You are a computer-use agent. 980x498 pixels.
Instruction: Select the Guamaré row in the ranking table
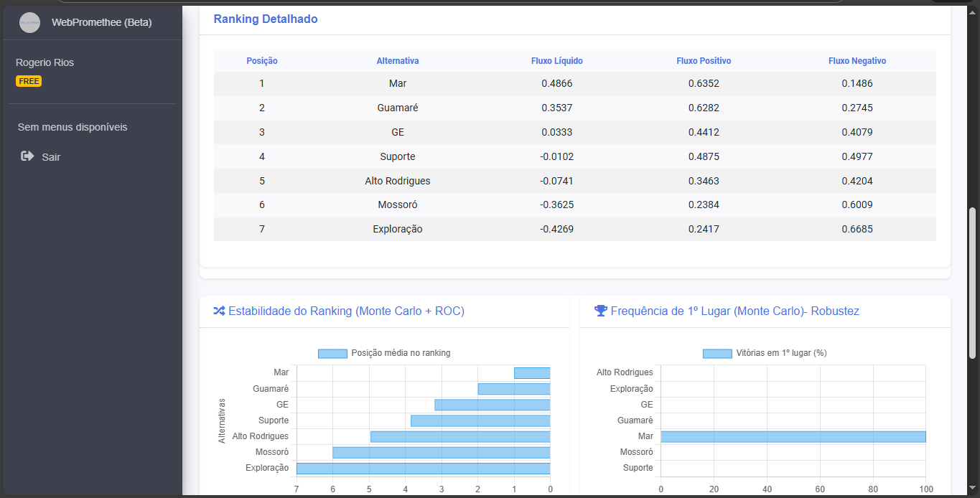point(397,108)
